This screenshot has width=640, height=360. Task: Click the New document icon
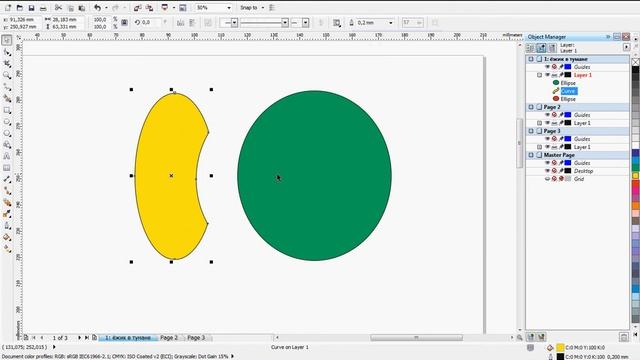tap(8, 8)
